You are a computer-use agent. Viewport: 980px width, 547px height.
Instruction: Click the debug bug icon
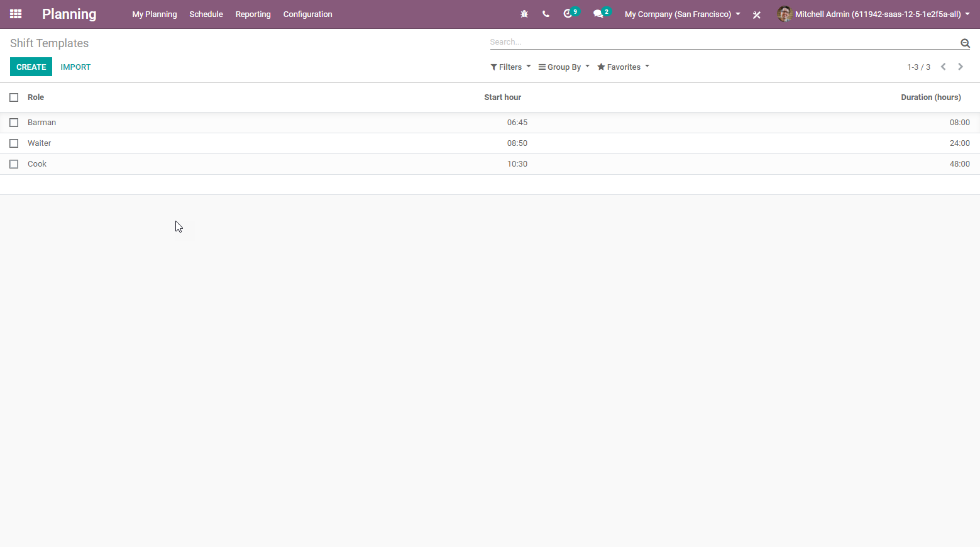point(524,14)
